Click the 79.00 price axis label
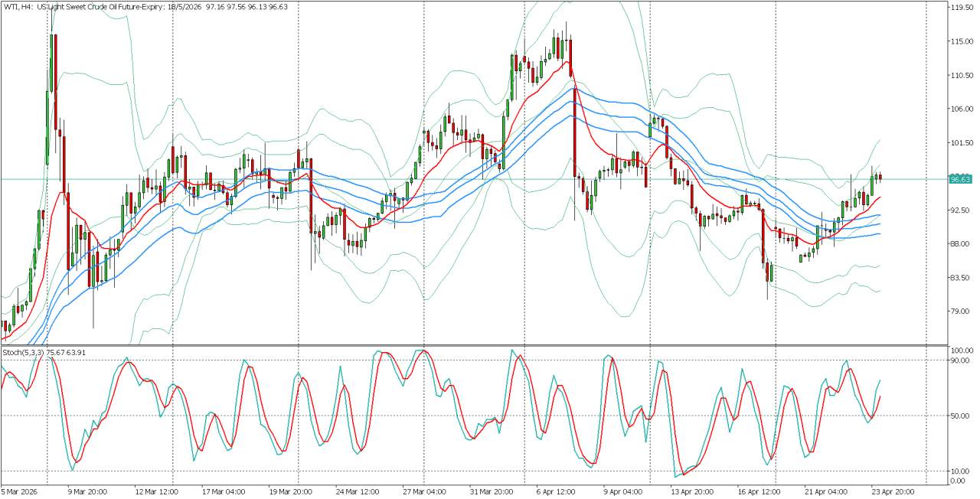The height and width of the screenshot is (499, 980). click(x=960, y=311)
